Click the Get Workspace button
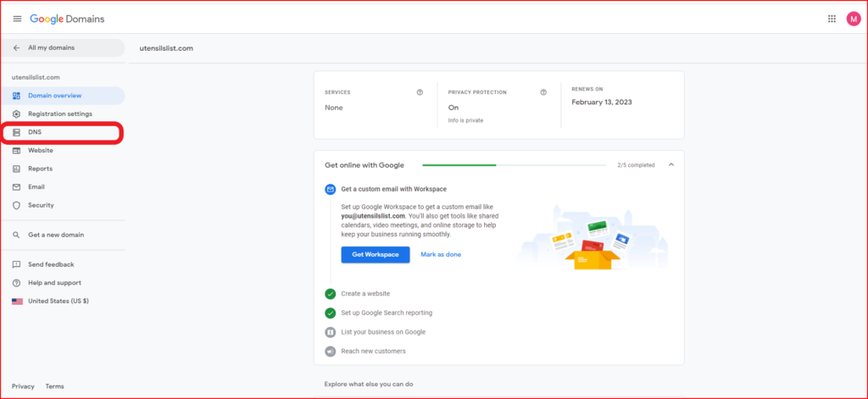The image size is (868, 399). [376, 254]
